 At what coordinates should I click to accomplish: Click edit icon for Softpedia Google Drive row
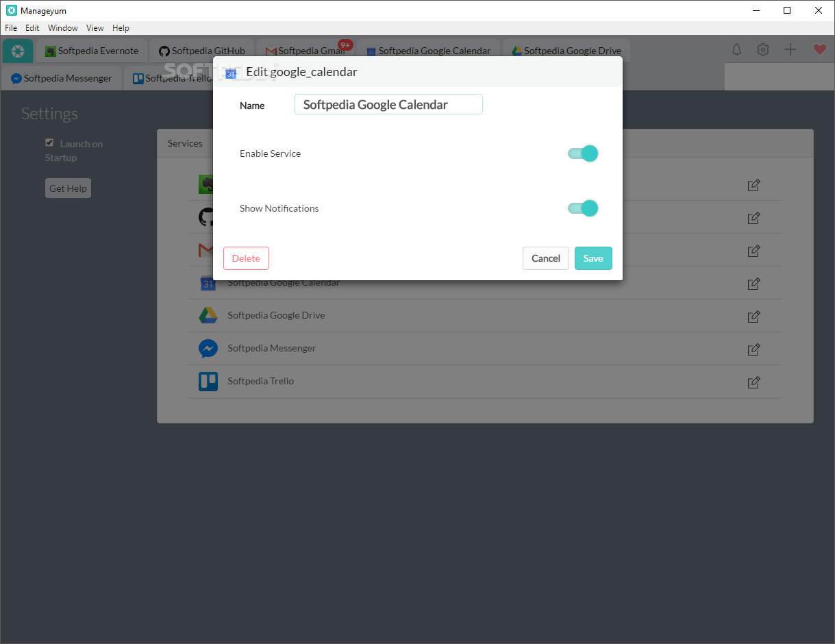753,317
